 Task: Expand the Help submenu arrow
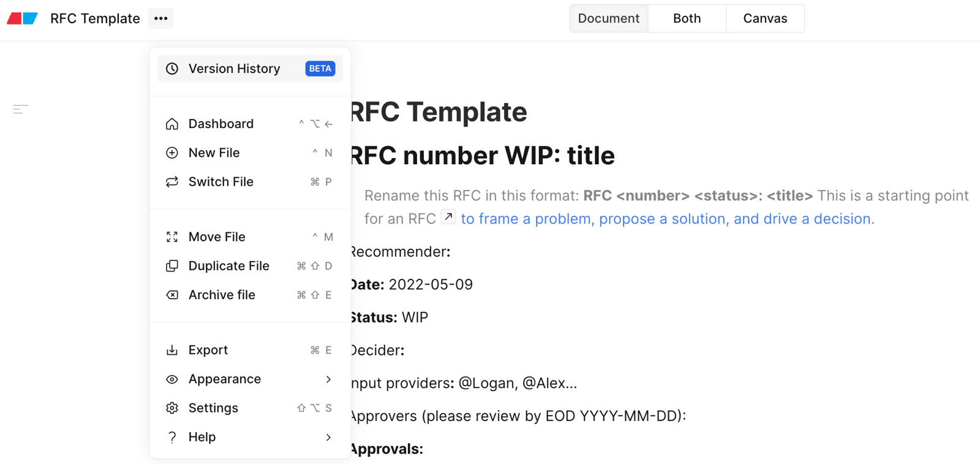(x=328, y=438)
